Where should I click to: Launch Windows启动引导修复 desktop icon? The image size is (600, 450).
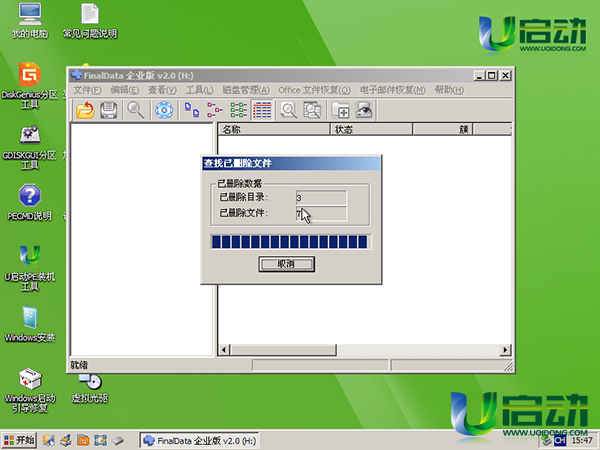tap(30, 390)
